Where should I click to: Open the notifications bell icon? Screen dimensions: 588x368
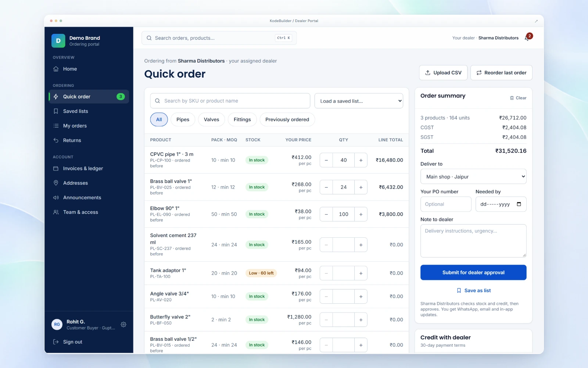click(528, 38)
